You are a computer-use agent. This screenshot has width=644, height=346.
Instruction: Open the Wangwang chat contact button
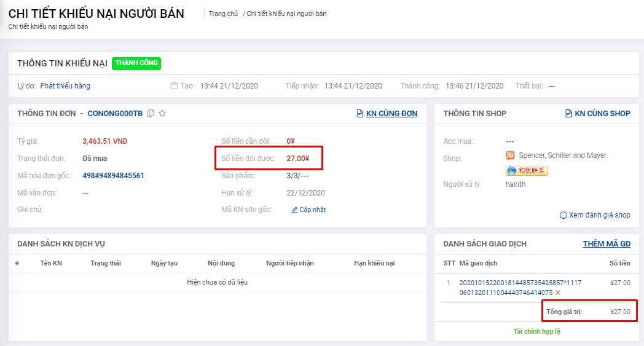[527, 170]
